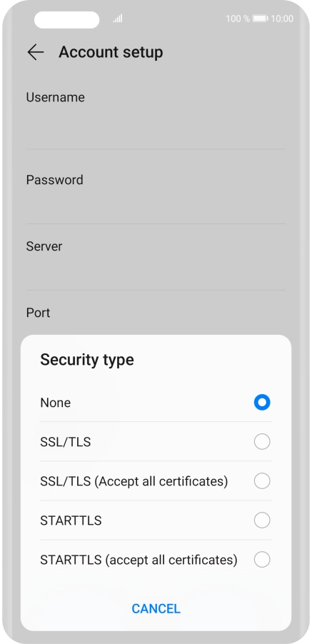Choose SSL/TLS (Accept all certificates) radio button
The width and height of the screenshot is (312, 644).
[262, 481]
